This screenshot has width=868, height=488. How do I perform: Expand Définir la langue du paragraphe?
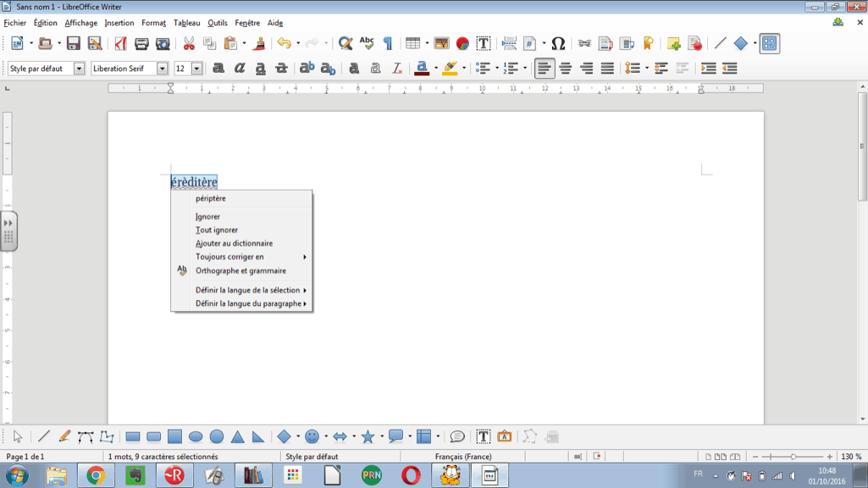pyautogui.click(x=242, y=303)
